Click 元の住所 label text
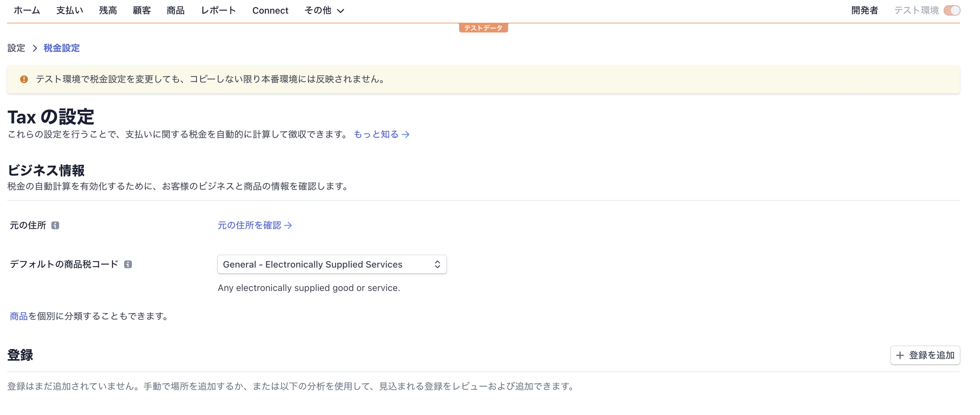 28,225
